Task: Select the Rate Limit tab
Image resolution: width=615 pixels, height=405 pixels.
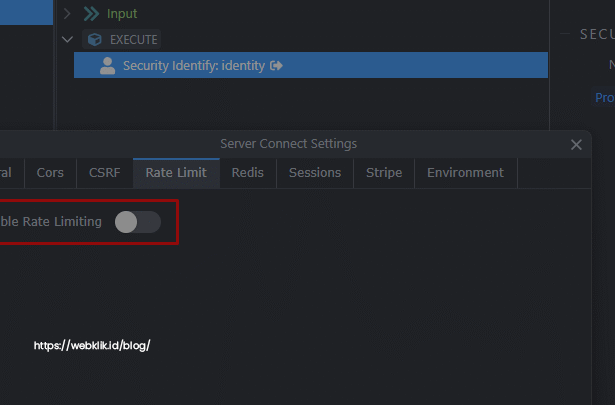Action: [x=176, y=173]
